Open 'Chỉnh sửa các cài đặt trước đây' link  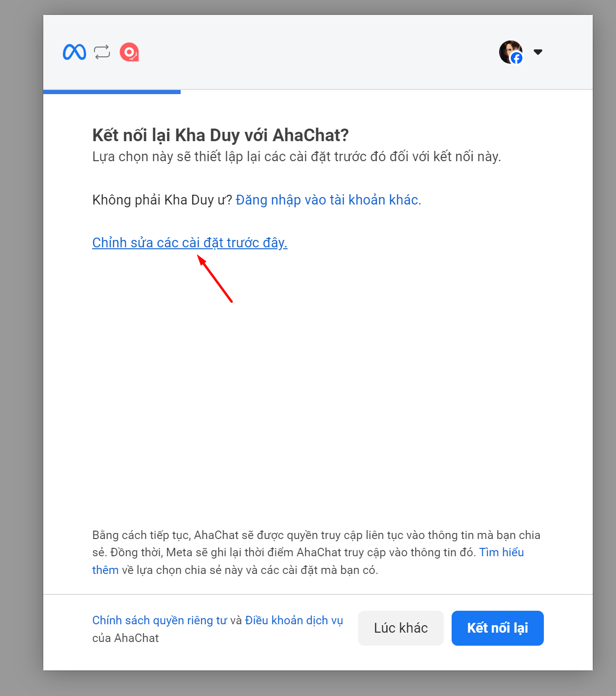190,243
